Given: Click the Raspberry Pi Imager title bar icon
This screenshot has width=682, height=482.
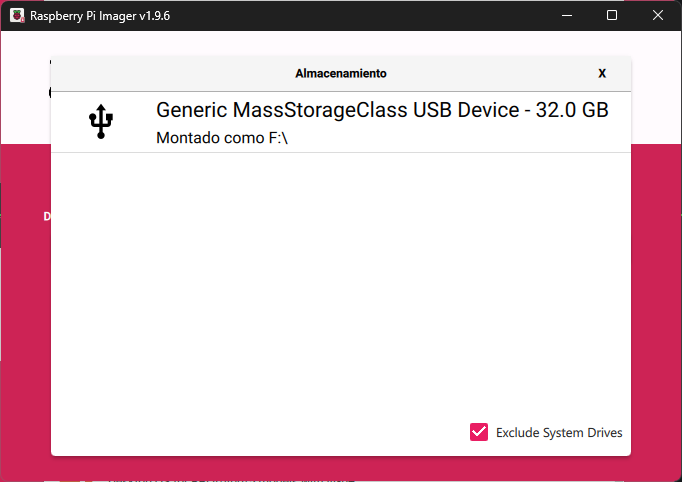Looking at the screenshot, I should click(17, 16).
